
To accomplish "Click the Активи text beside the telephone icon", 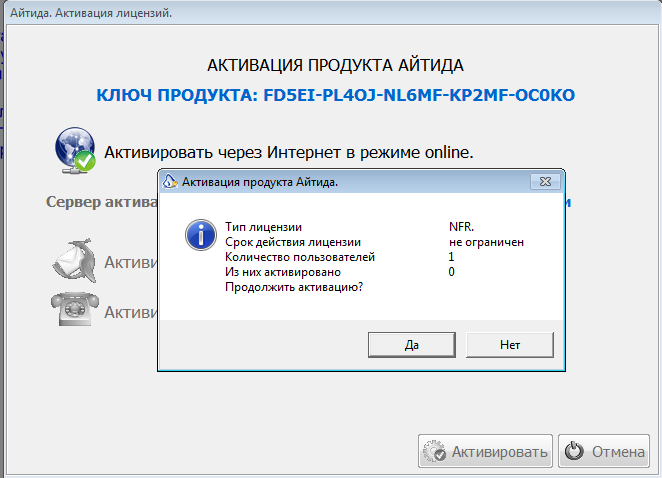I will click(x=131, y=312).
